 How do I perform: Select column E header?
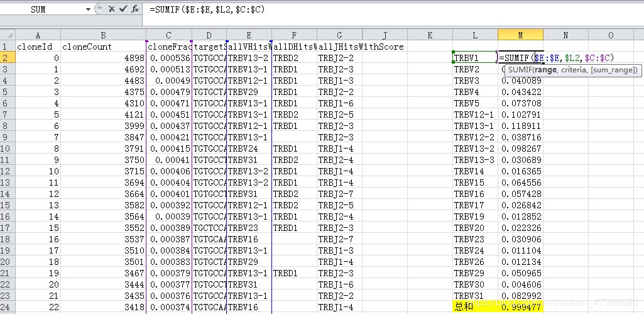click(x=249, y=35)
